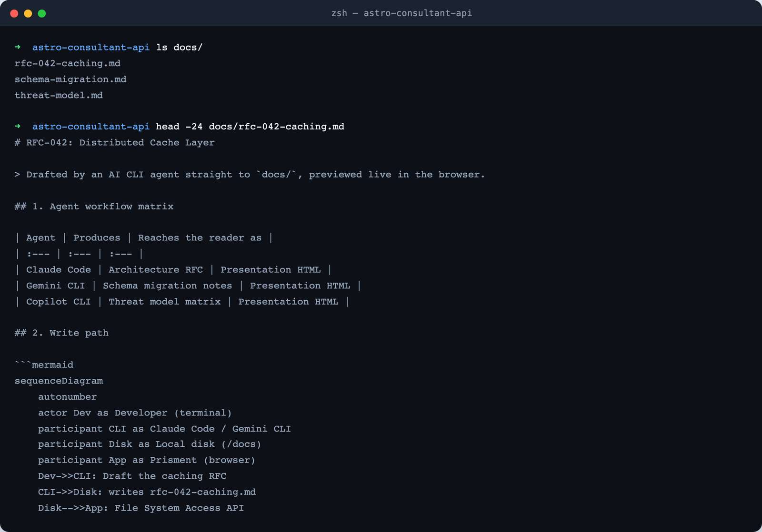The image size is (762, 532).
Task: Click the green prompt arrow before 'ls docs/'
Action: [18, 47]
